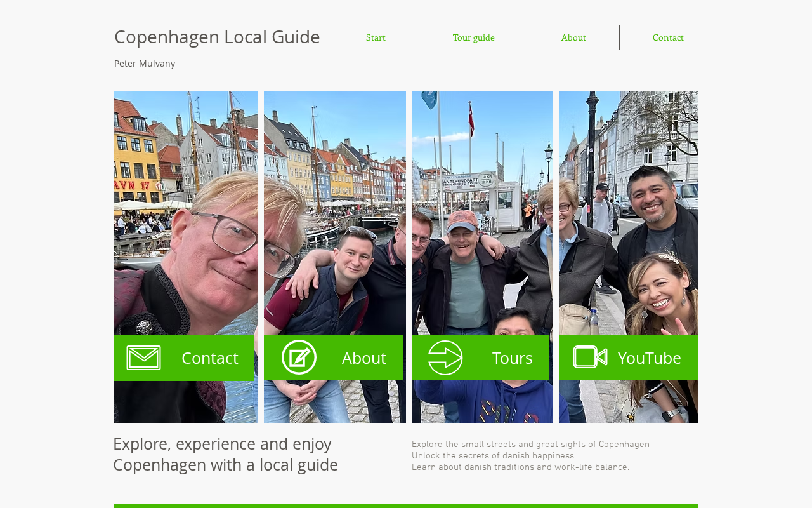Click the green YouTube tile label
Viewport: 812px width, 508px height.
tap(650, 358)
